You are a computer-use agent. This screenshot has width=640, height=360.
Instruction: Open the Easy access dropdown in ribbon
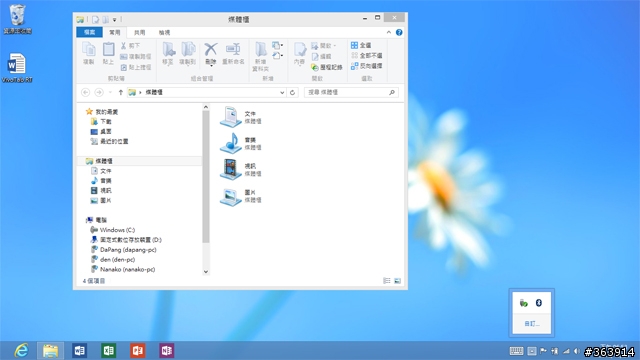(x=278, y=56)
